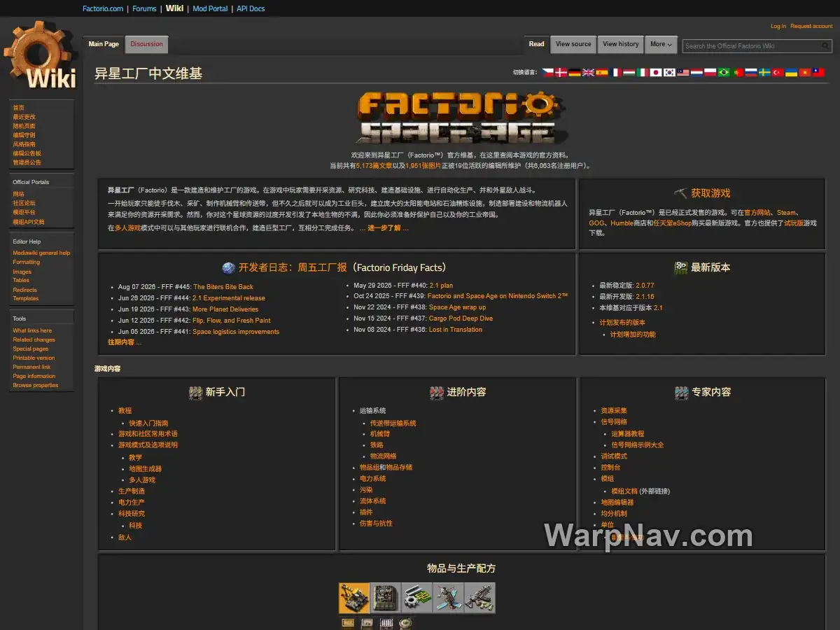Open What links here tool
840x630 pixels.
32,330
